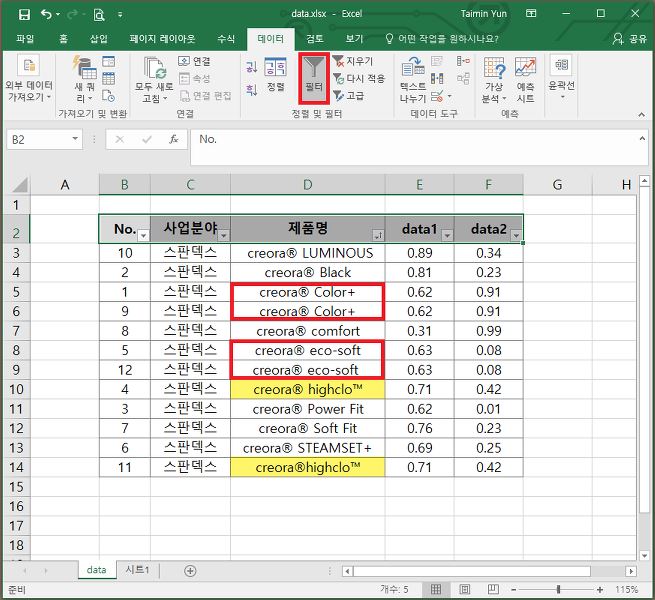The image size is (655, 600).
Task: Select yellow cell creora® highclo™ in row 10
Action: tap(308, 389)
